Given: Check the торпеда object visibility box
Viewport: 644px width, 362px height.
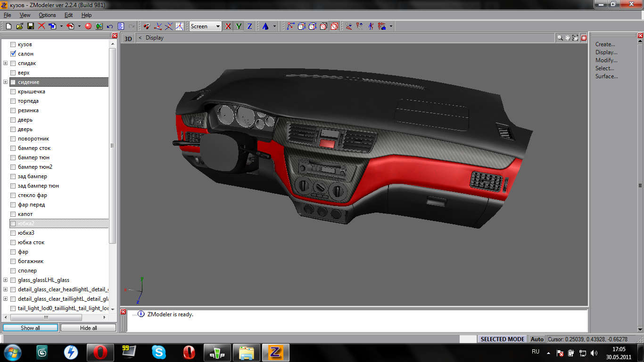Looking at the screenshot, I should pos(13,101).
